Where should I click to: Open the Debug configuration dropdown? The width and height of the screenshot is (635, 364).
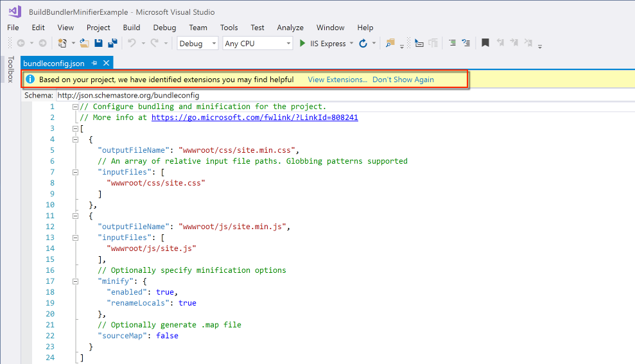click(198, 43)
